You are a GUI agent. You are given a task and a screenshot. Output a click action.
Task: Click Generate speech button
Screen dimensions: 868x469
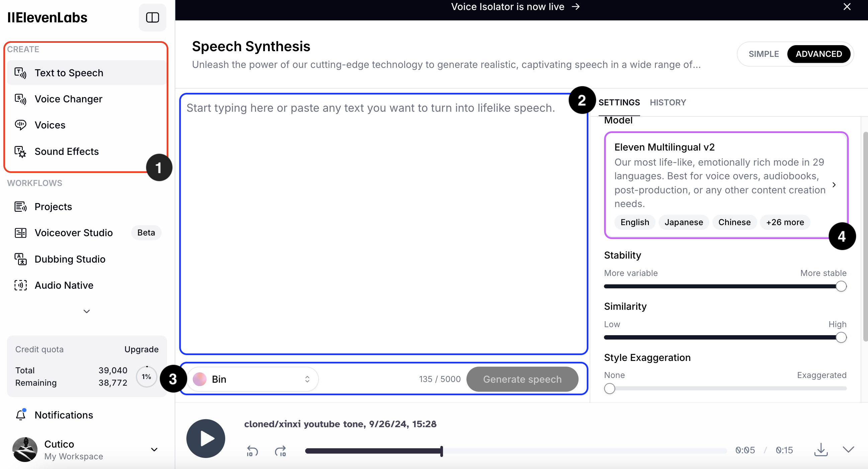(522, 379)
